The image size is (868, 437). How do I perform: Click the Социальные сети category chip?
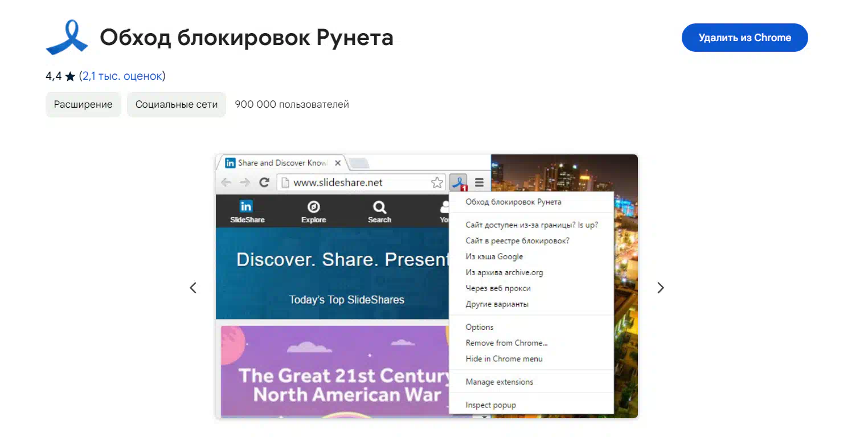coord(177,105)
